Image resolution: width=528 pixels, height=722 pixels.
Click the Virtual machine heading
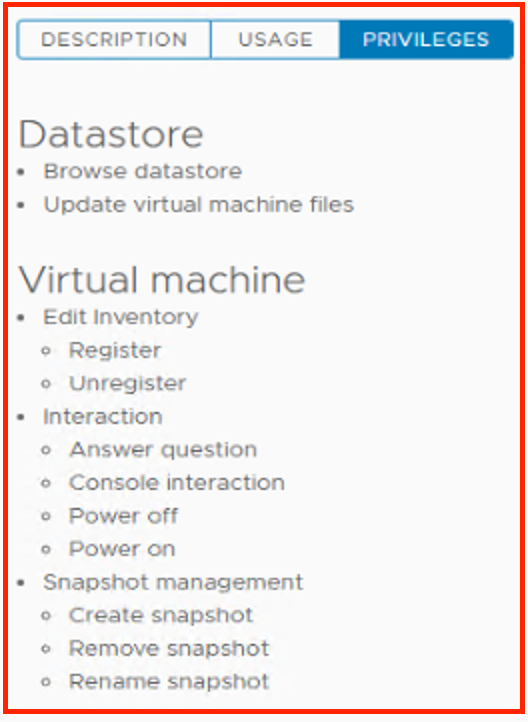coord(162,279)
